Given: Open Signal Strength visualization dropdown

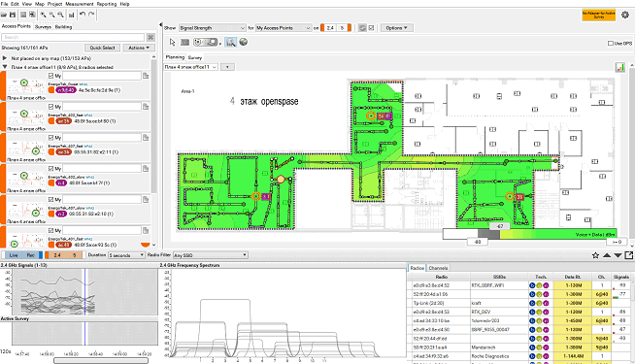Looking at the screenshot, I should [x=213, y=28].
